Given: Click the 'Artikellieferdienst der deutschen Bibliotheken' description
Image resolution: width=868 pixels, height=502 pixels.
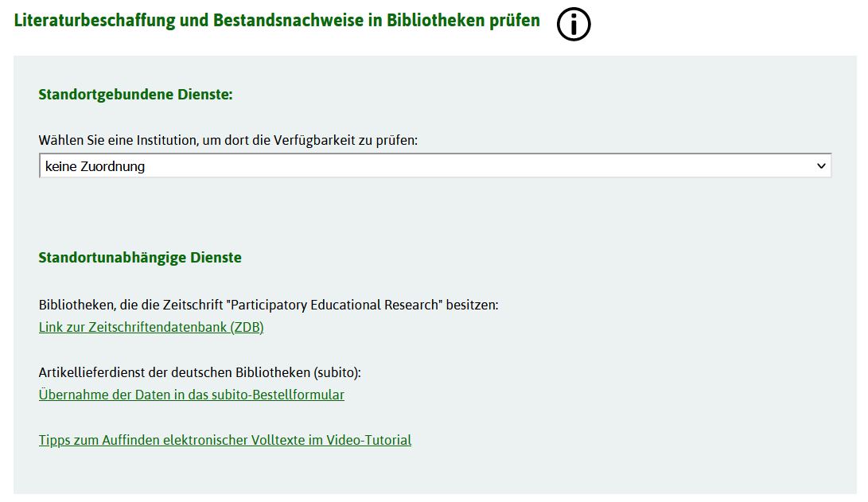Looking at the screenshot, I should [174, 372].
